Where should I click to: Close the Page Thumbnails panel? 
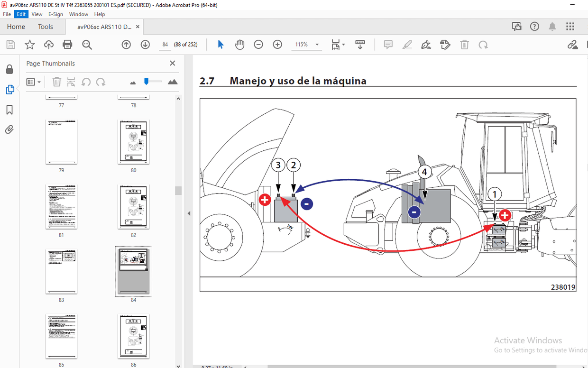(x=172, y=63)
